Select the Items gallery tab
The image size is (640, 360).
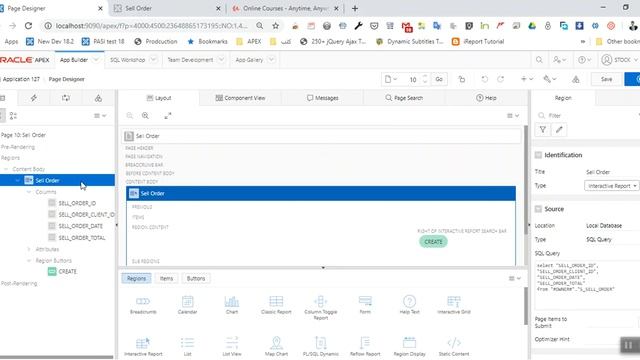166,278
